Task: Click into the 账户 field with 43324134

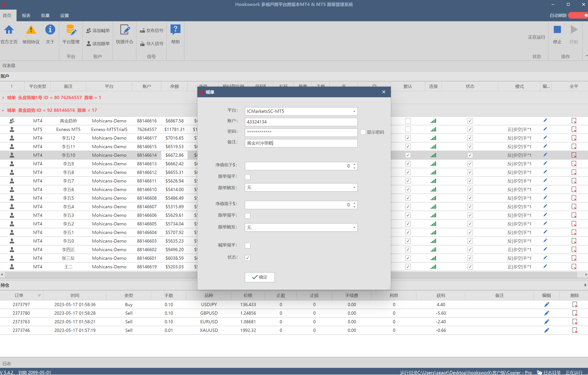Action: (x=301, y=122)
